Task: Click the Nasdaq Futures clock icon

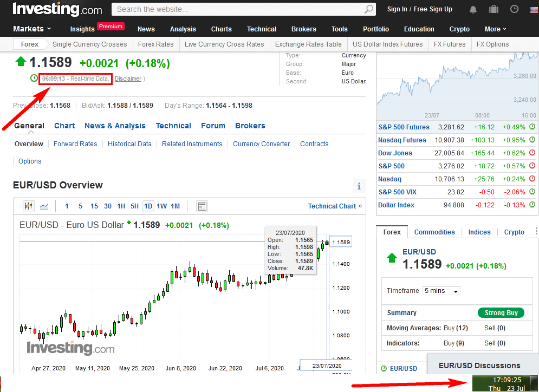Action: (532, 140)
